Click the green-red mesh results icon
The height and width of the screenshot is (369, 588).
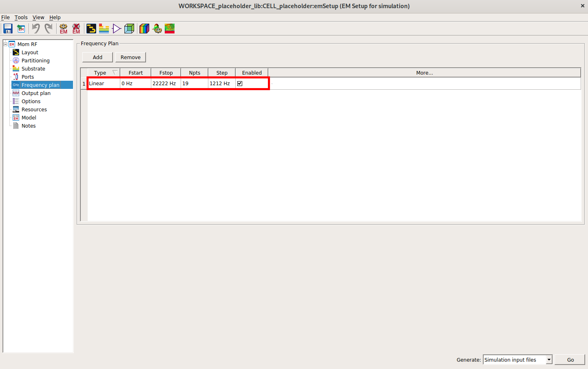tap(170, 29)
